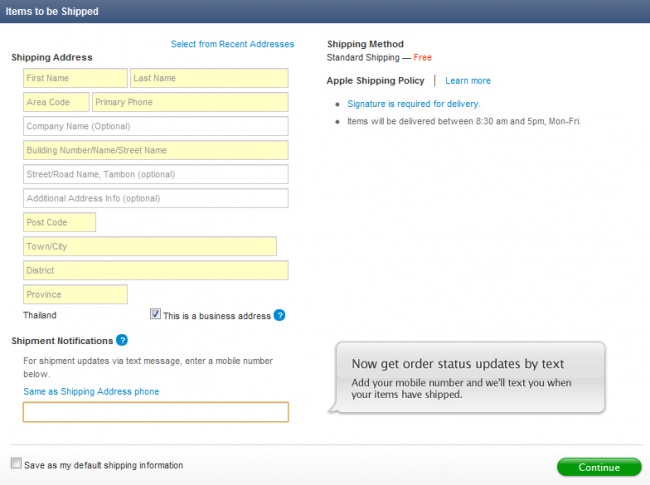Click the 'Learn more' shipping policy link

click(468, 81)
